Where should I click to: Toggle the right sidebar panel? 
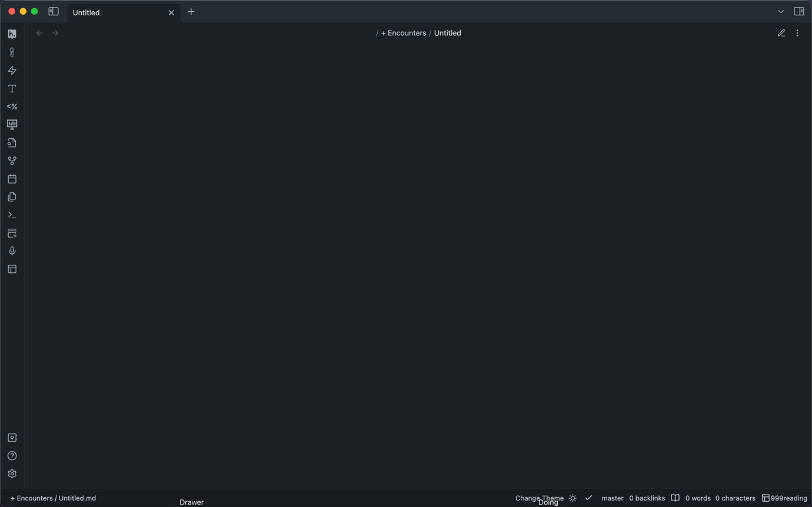798,12
